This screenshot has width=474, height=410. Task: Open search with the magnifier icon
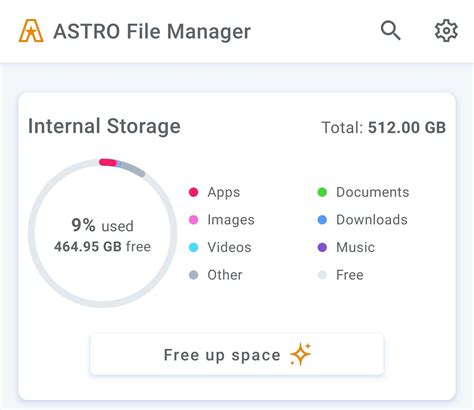click(x=390, y=31)
